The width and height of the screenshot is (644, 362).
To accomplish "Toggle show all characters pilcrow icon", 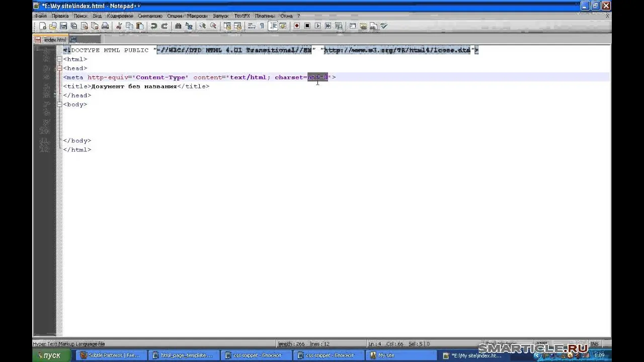I will click(262, 26).
